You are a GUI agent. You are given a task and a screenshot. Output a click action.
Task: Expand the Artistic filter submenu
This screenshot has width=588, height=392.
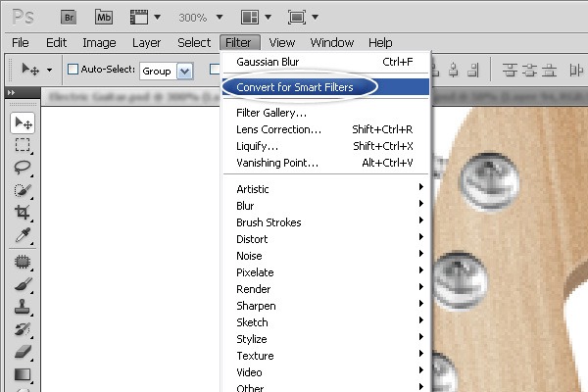[325, 189]
